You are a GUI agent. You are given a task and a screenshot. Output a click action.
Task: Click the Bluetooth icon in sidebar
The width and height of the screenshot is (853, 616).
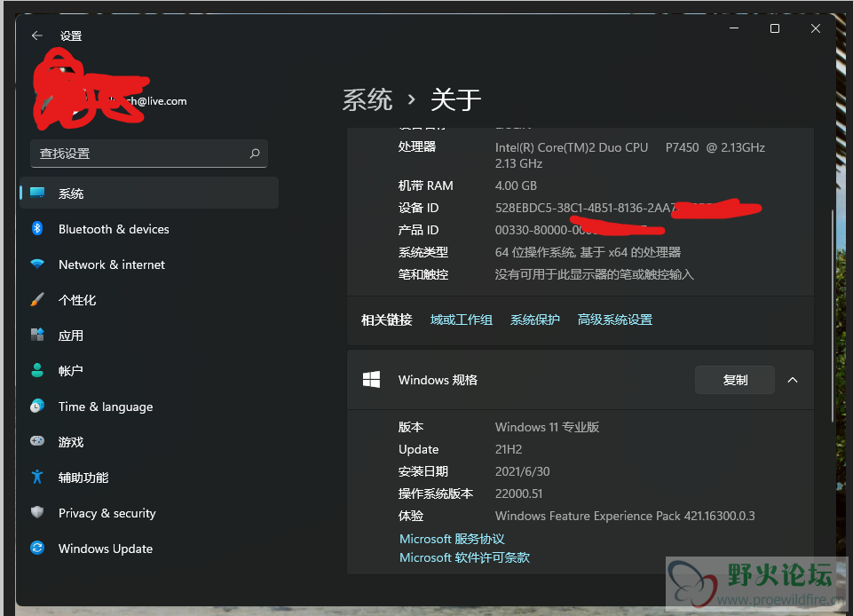click(37, 228)
